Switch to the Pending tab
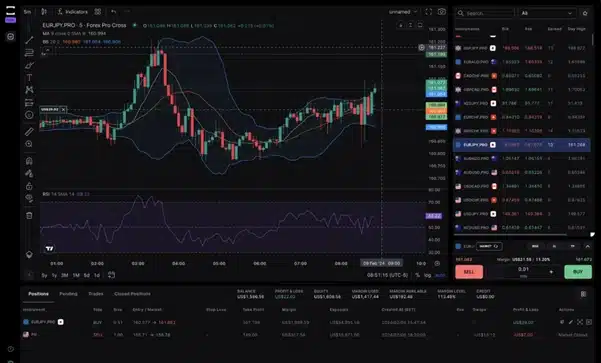The width and height of the screenshot is (601, 363). coord(68,294)
